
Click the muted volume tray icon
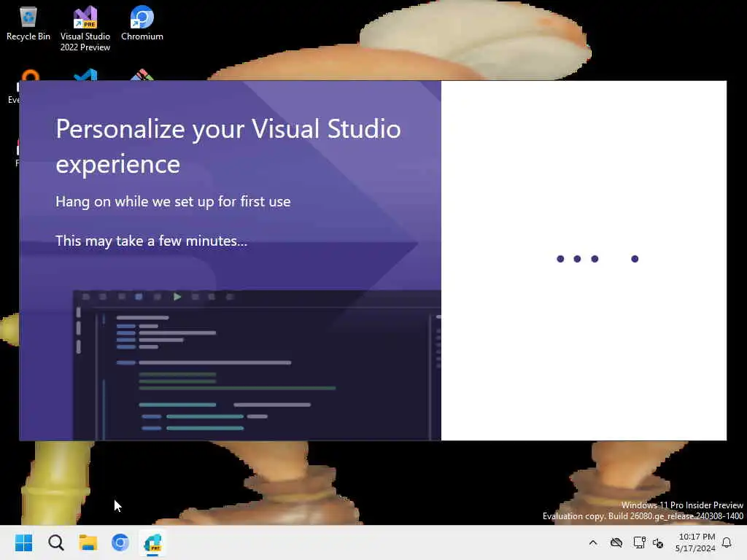point(659,542)
